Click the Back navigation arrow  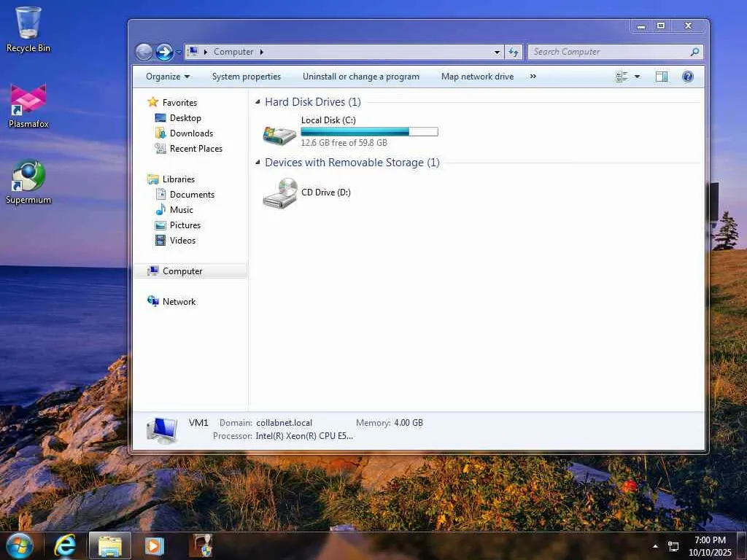point(144,52)
